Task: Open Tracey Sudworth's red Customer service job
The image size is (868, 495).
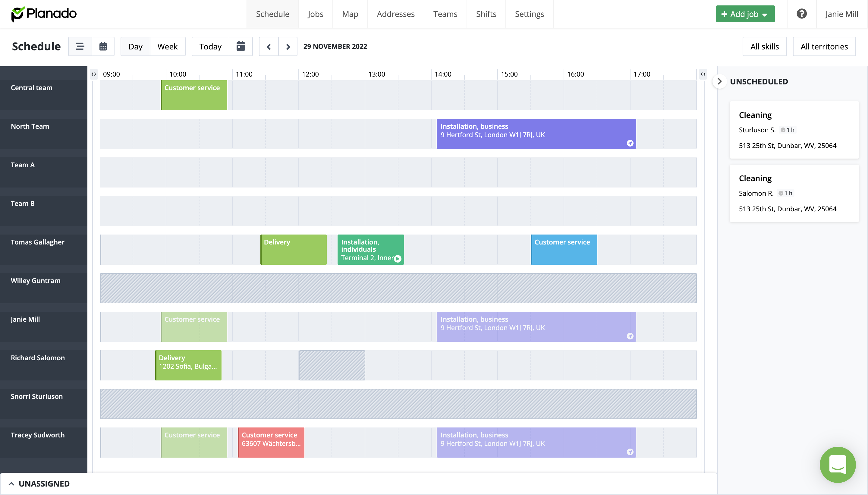Action: [271, 442]
